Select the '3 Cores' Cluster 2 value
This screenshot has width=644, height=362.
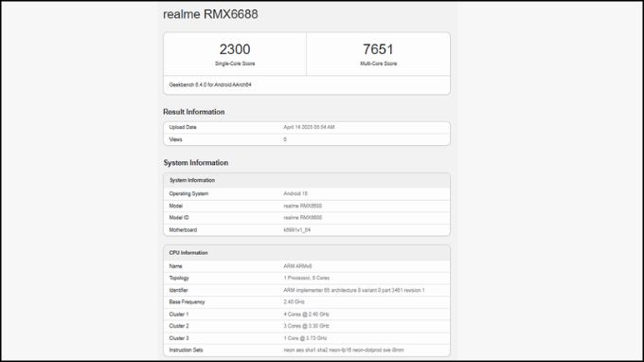(306, 326)
